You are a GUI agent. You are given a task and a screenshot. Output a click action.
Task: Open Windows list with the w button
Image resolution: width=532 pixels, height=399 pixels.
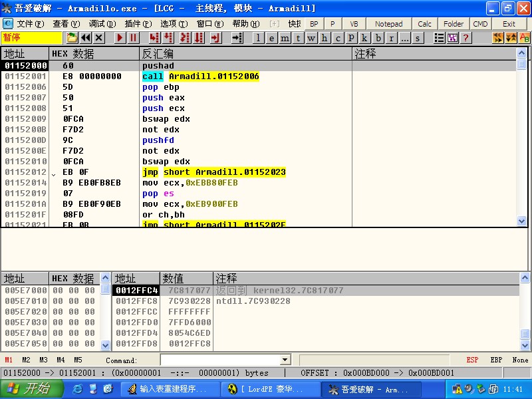[311, 38]
